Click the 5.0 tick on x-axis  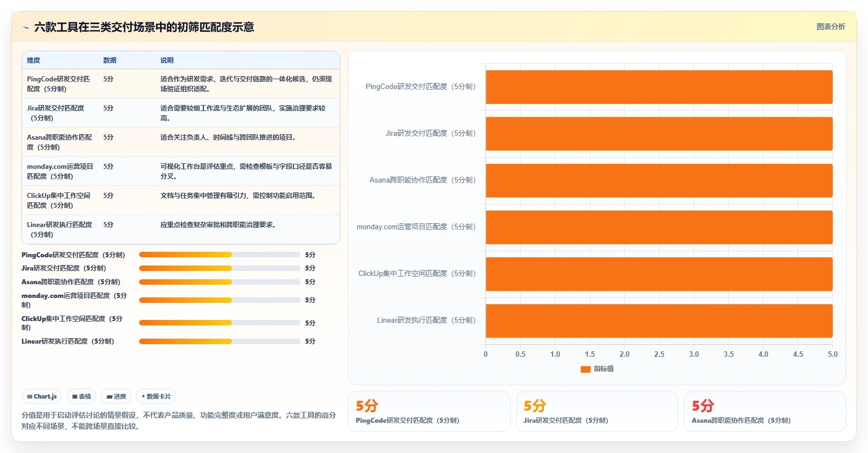(x=833, y=355)
